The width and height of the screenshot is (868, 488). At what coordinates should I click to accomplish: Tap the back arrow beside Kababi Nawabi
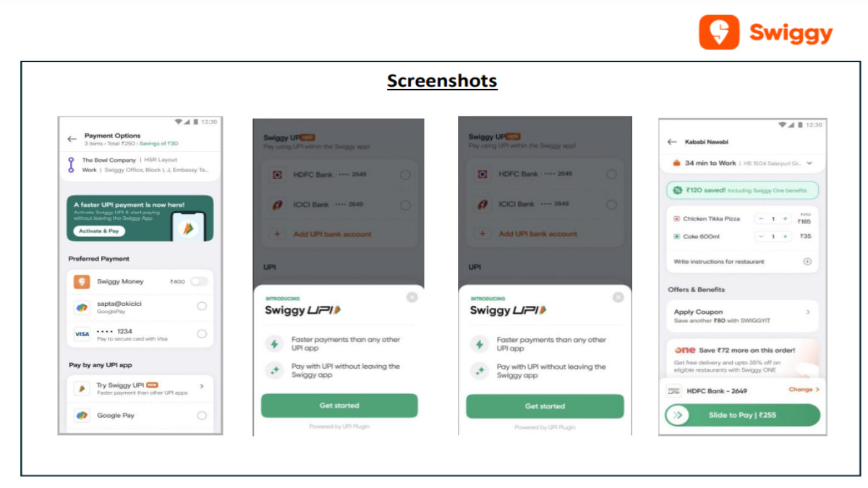point(672,142)
